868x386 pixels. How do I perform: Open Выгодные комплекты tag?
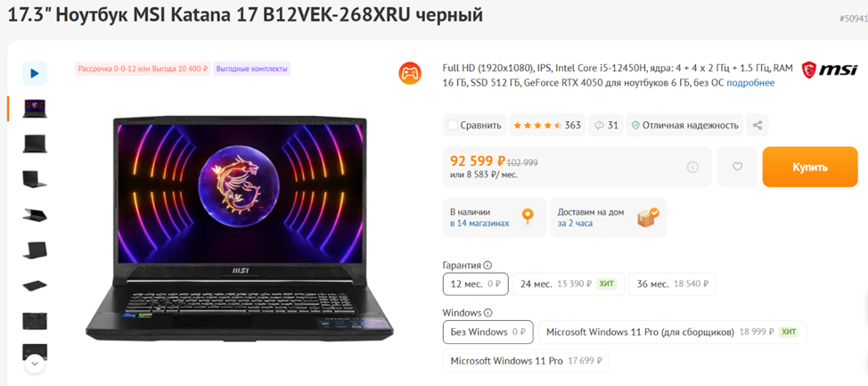252,70
